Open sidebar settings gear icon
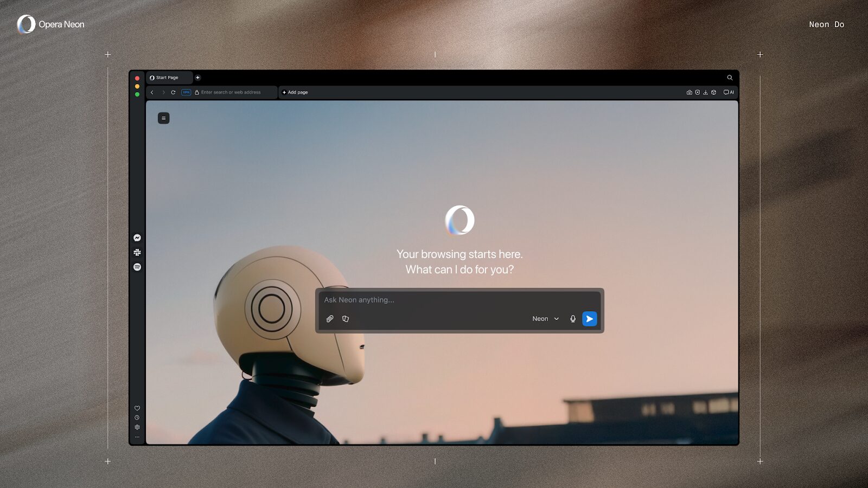868x488 pixels. click(137, 427)
